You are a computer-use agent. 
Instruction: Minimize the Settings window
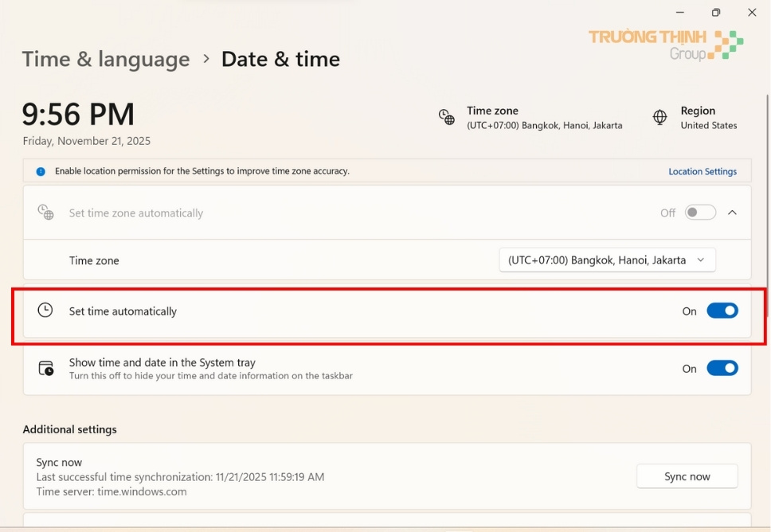(680, 13)
